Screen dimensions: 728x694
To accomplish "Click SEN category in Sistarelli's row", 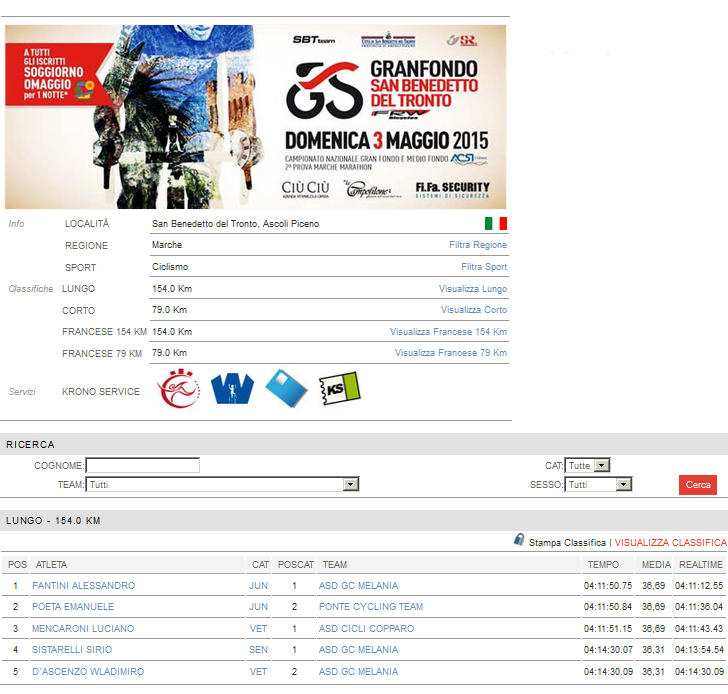I will pos(258,649).
